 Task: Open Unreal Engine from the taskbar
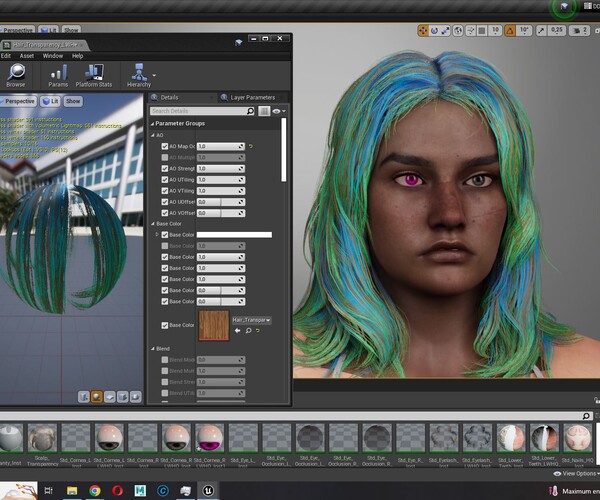click(x=208, y=490)
